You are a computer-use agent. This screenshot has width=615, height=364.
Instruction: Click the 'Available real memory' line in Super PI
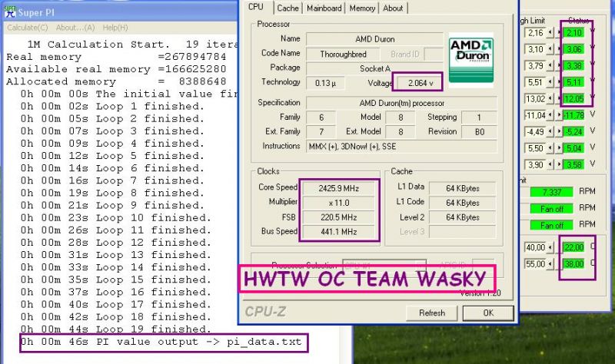(x=116, y=69)
